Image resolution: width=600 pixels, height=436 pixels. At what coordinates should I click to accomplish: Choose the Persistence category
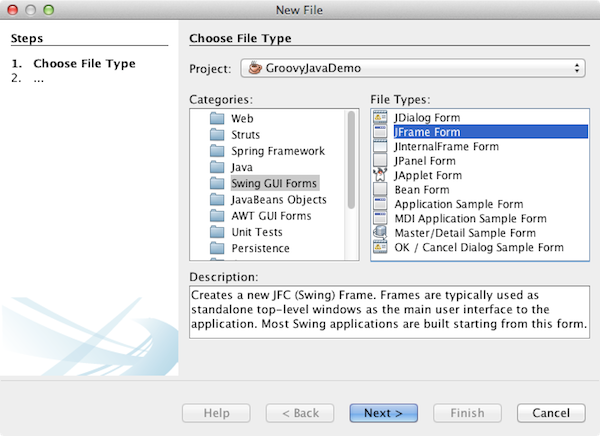click(260, 248)
